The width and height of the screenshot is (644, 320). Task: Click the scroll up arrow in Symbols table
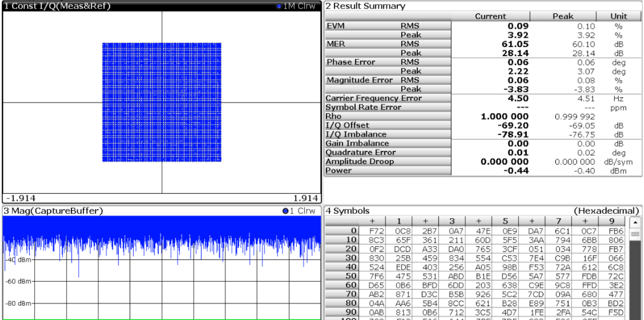click(635, 222)
